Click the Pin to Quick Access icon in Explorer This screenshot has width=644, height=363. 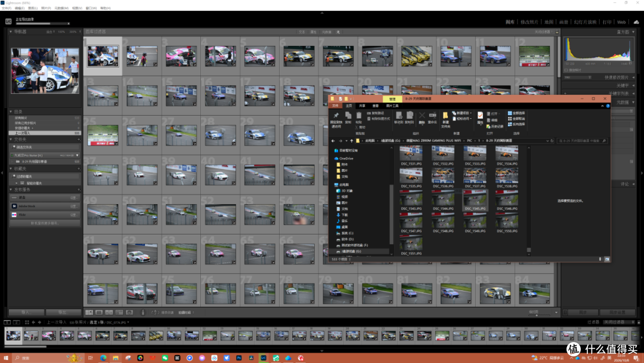(x=336, y=116)
